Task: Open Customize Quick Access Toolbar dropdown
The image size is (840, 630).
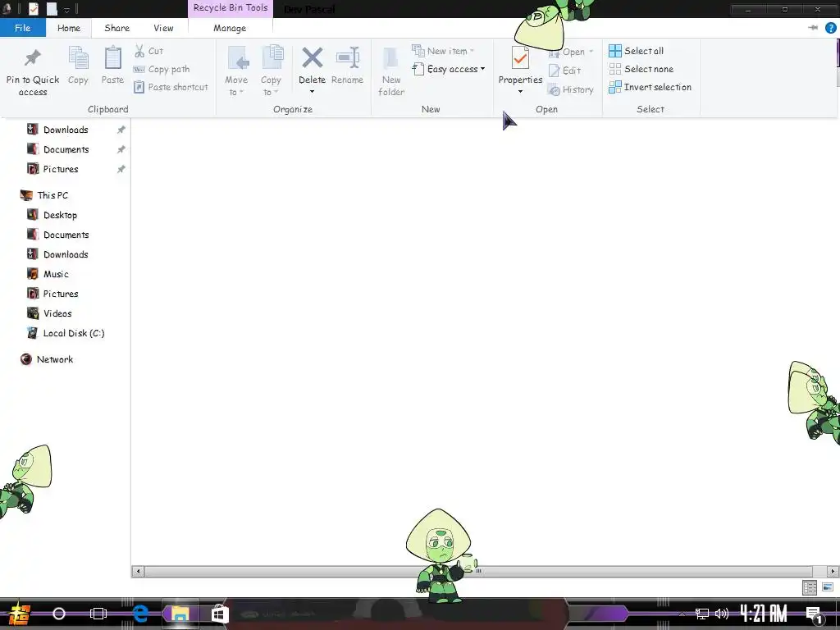Action: (67, 10)
